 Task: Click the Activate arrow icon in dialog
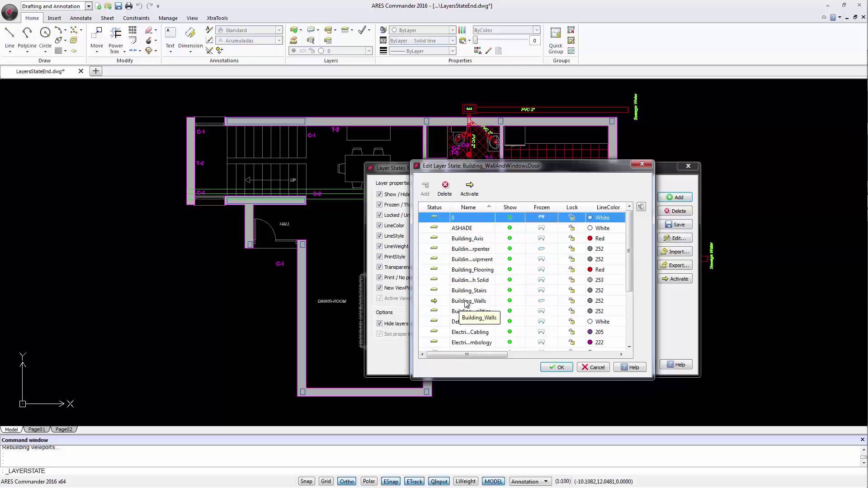469,185
